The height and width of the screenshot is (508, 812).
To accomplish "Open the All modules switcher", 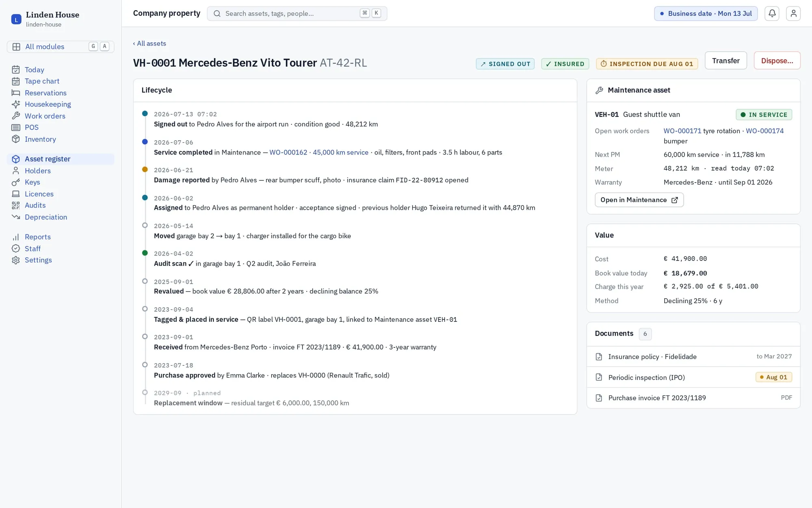I will pyautogui.click(x=60, y=47).
